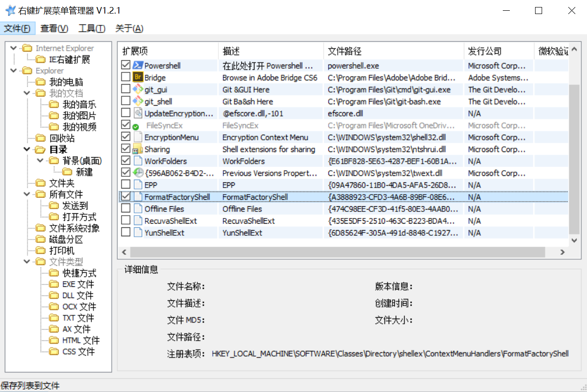The width and height of the screenshot is (587, 392).
Task: Click folder icon beside 回收站
Action: pyautogui.click(x=41, y=138)
